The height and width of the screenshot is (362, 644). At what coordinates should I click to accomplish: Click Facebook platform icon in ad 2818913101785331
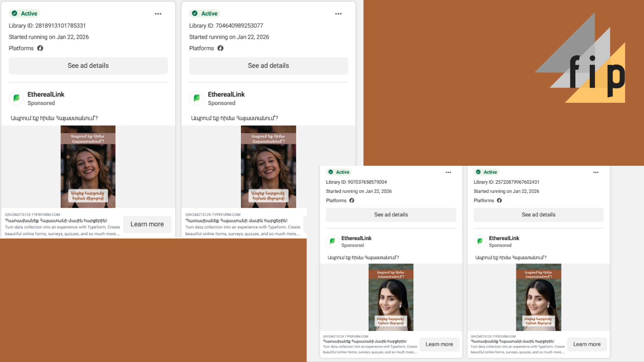pyautogui.click(x=40, y=48)
